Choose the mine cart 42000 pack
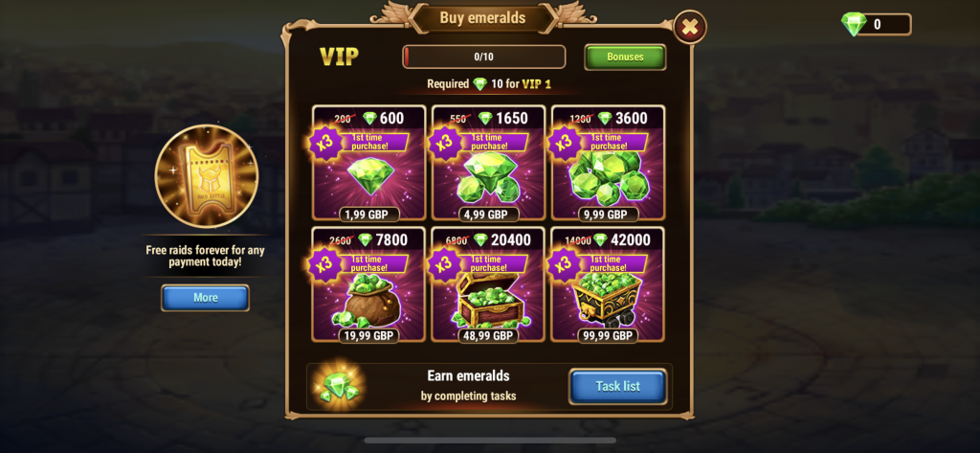Viewport: 980px width, 453px height. click(608, 299)
